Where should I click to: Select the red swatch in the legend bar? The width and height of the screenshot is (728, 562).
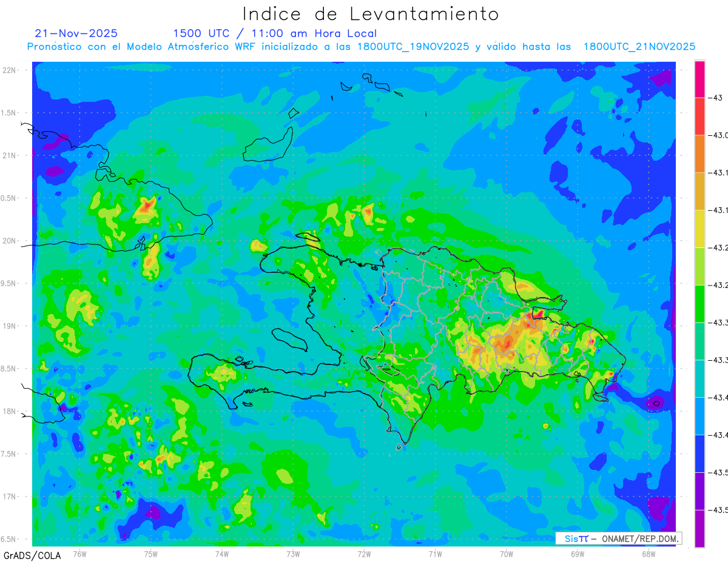point(699,116)
